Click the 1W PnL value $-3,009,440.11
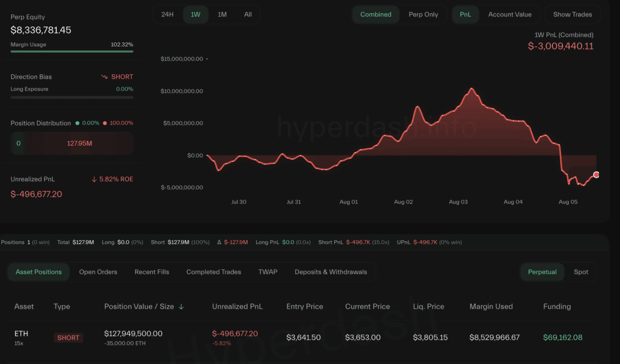The height and width of the screenshot is (364, 620). point(561,46)
